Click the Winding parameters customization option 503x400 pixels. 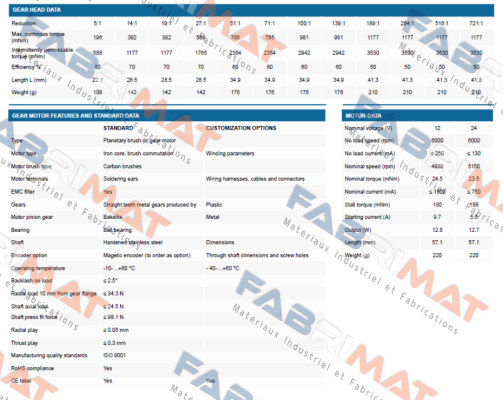pos(230,153)
